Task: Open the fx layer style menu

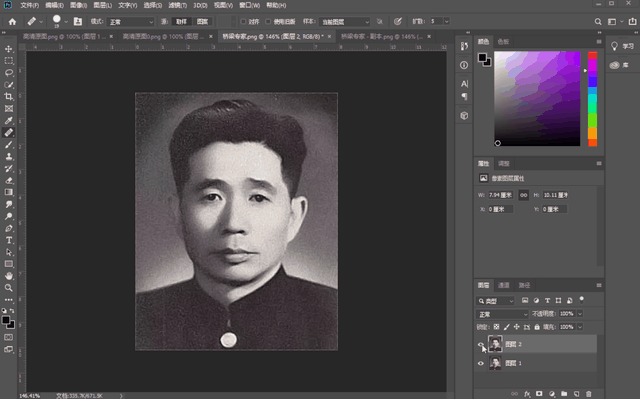Action: (x=527, y=394)
